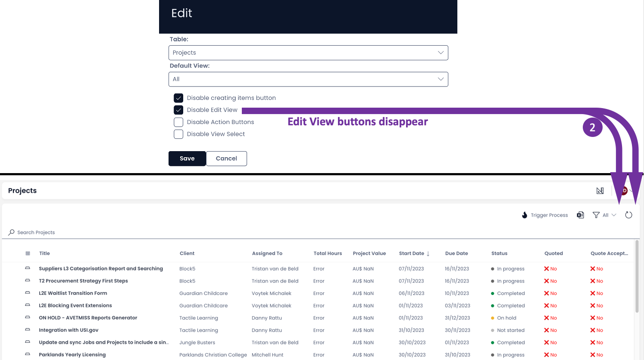This screenshot has width=644, height=360.
Task: Click the Project Value column header
Action: click(369, 254)
